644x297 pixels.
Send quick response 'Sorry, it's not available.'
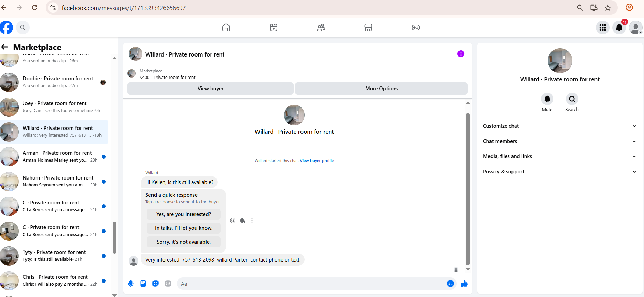point(183,242)
